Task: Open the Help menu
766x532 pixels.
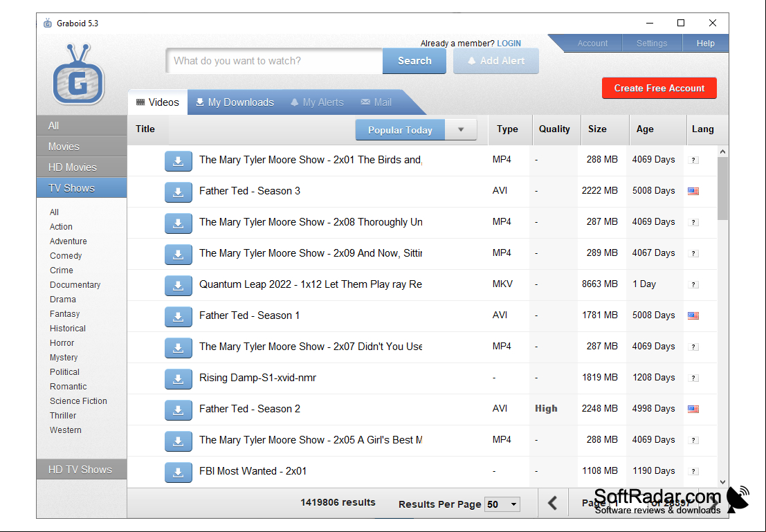Action: click(x=705, y=43)
